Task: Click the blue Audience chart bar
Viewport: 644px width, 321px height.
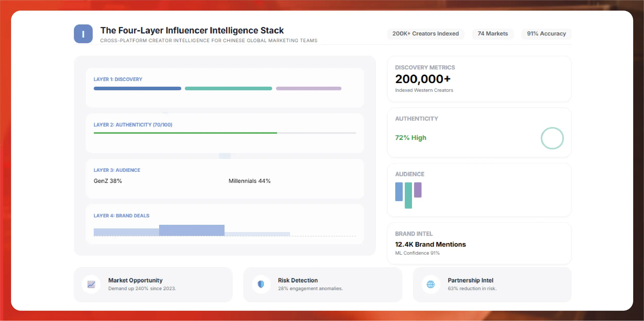Action: 399,192
